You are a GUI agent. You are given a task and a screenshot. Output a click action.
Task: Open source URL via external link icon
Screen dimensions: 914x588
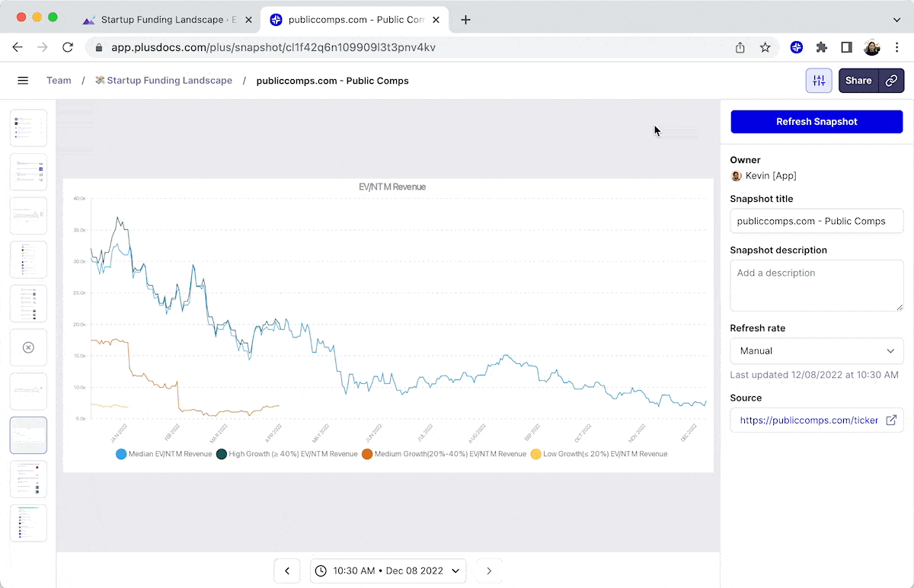[890, 420]
